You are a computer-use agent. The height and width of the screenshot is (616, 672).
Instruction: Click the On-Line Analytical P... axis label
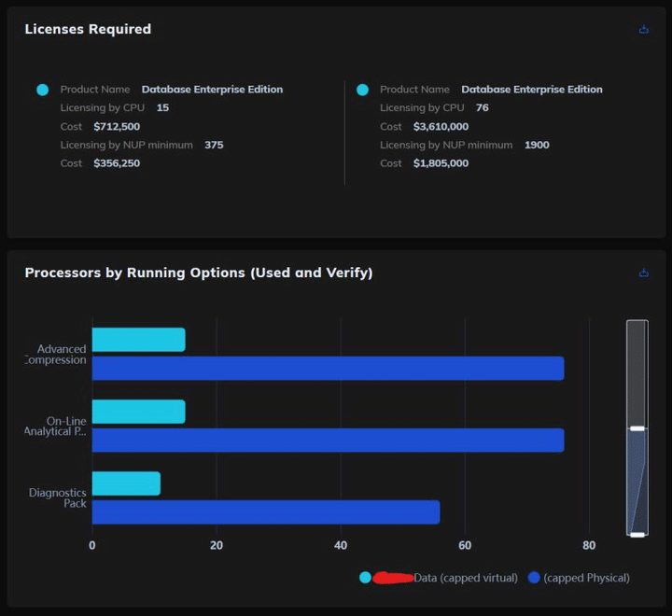(x=58, y=427)
